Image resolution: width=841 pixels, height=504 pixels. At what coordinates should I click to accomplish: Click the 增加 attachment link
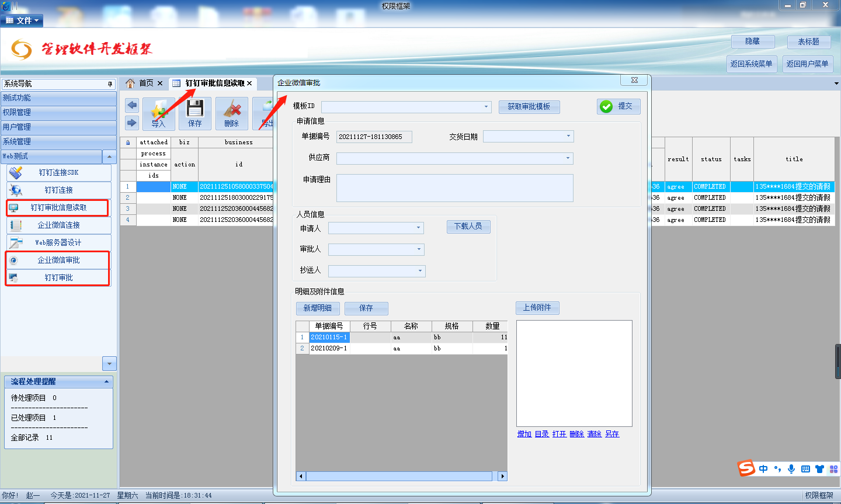coord(524,434)
